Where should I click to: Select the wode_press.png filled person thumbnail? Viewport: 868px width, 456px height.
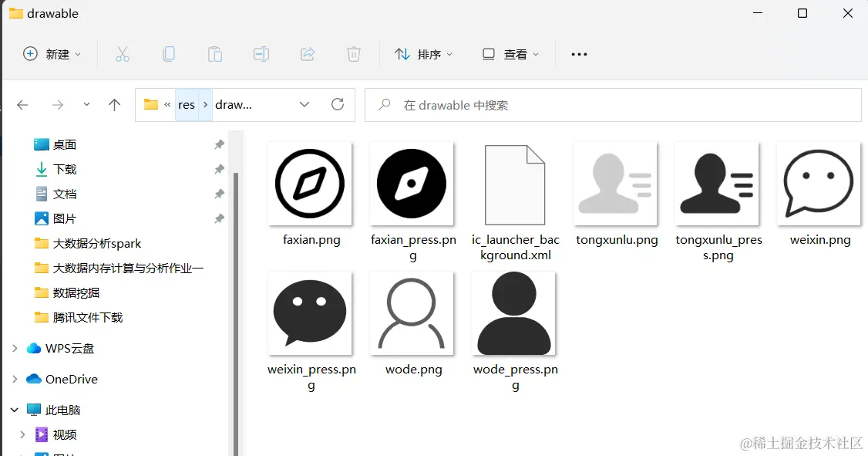coord(513,313)
